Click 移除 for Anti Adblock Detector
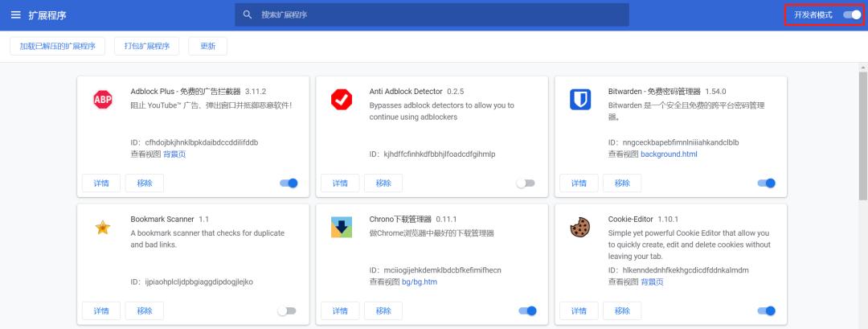868x329 pixels. coord(383,183)
